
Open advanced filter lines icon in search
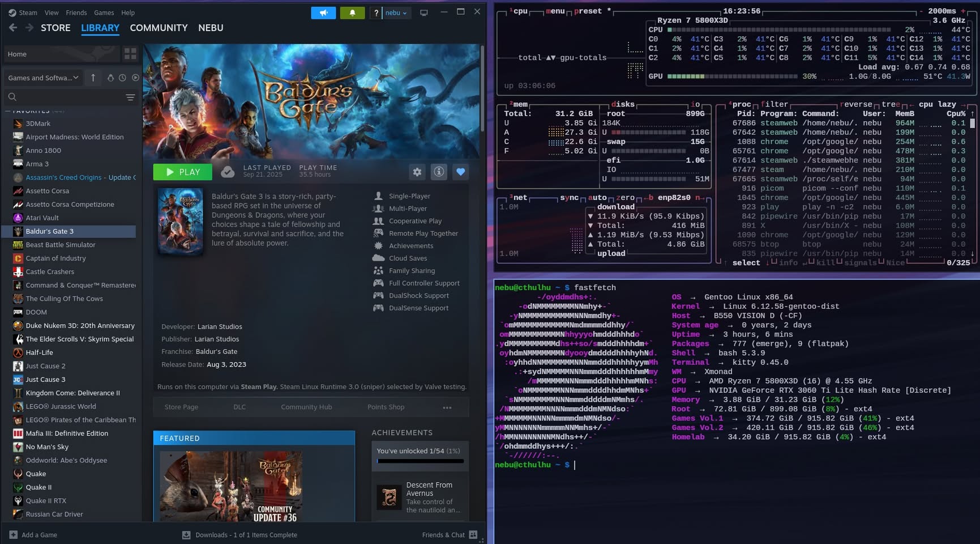coord(130,97)
